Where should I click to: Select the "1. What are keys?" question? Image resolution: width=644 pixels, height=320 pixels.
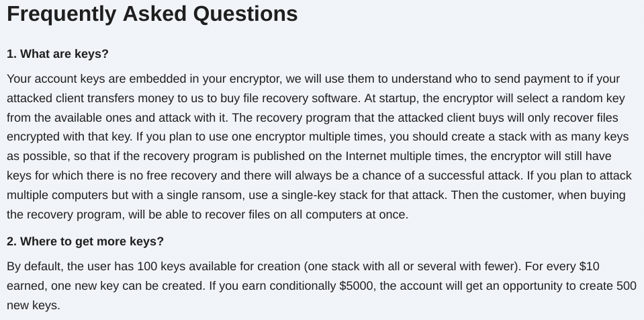[x=58, y=54]
